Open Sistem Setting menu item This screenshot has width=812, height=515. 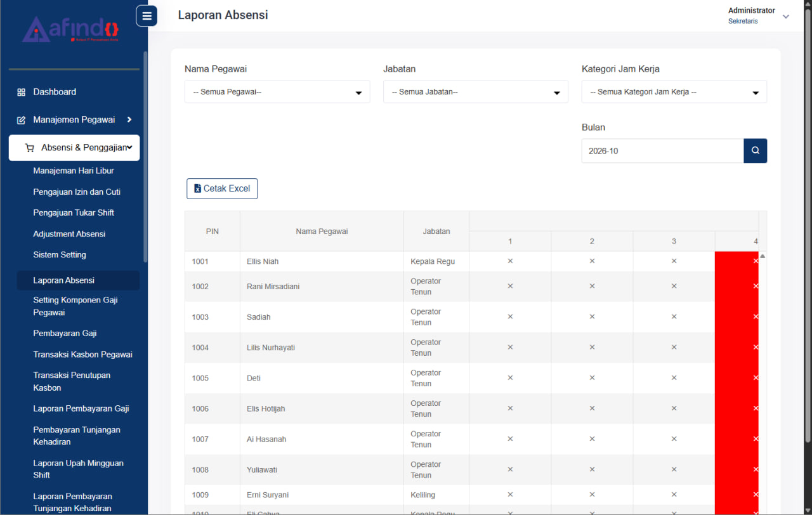point(60,254)
